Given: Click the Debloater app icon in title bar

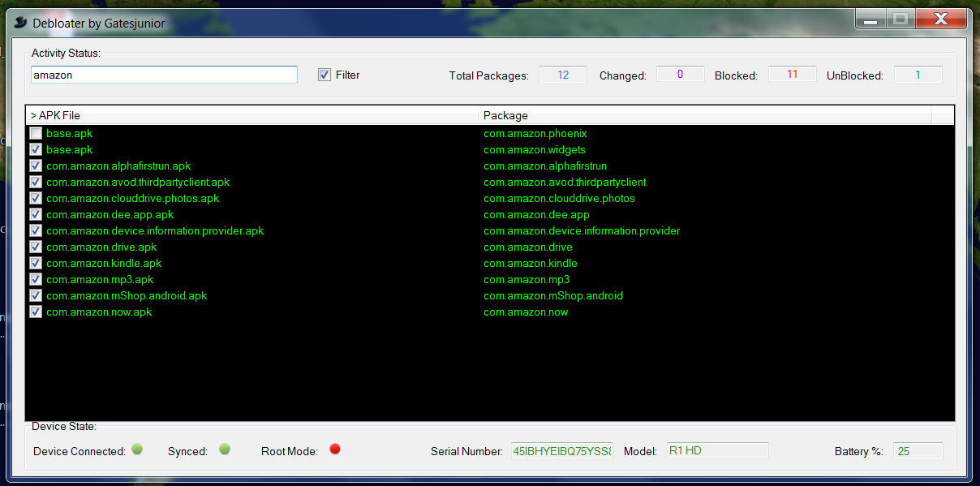Looking at the screenshot, I should click(x=21, y=23).
